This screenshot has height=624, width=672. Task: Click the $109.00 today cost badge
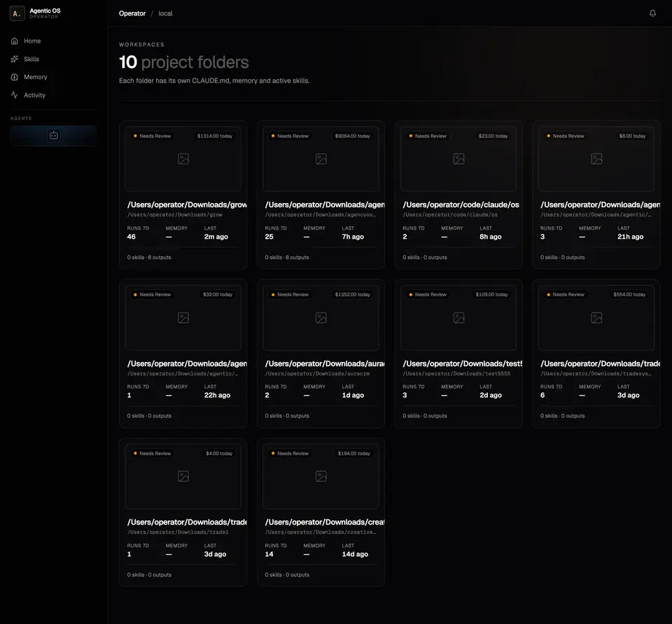coord(491,295)
